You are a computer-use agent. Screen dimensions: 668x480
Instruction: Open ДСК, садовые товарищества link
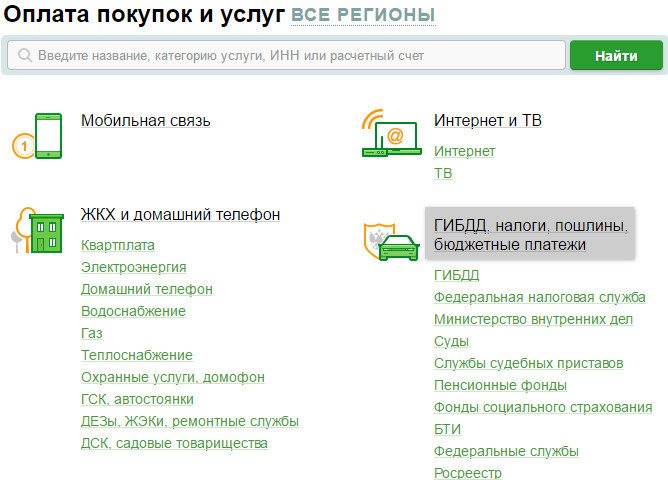coord(174,443)
